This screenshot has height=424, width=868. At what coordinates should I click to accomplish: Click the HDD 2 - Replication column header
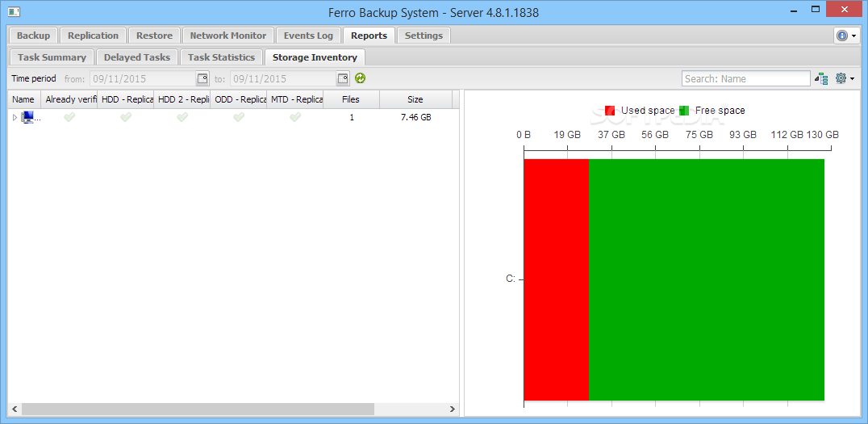182,100
